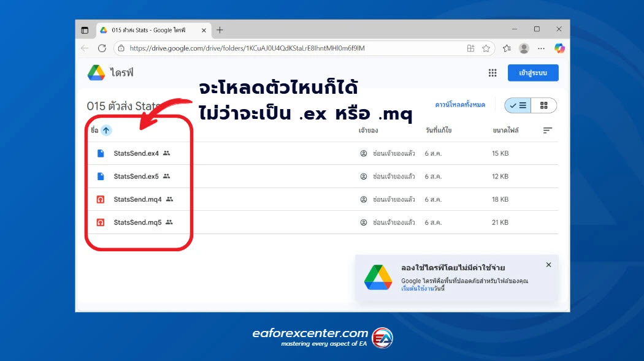Viewport: 644px width, 361px height.
Task: Click hidden owner icon in StatsSend.ex4 row
Action: click(x=364, y=153)
